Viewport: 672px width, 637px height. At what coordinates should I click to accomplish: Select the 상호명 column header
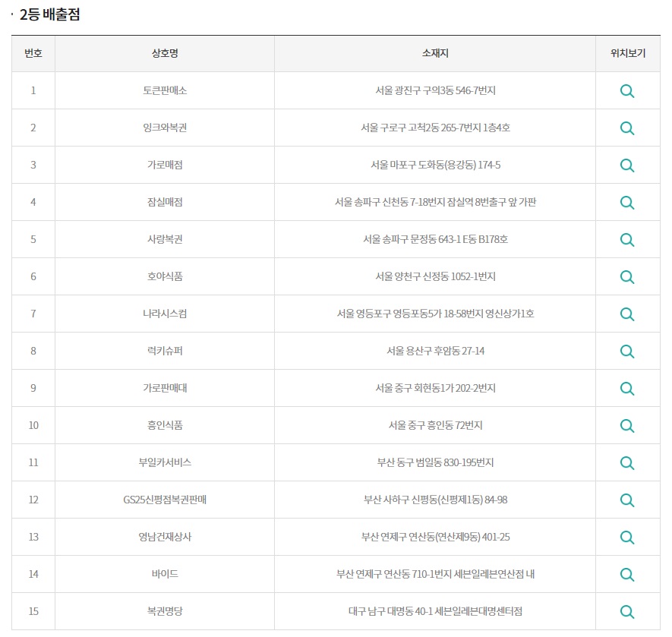[165, 53]
